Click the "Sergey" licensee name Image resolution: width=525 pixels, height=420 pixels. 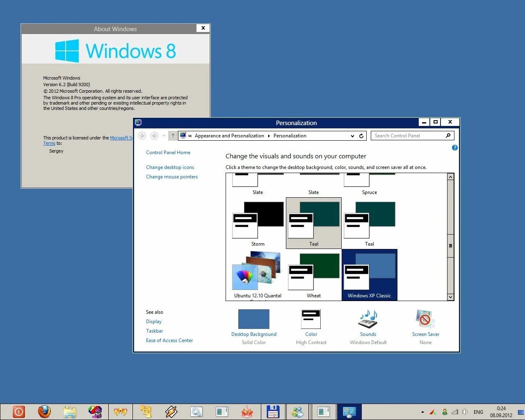(56, 151)
